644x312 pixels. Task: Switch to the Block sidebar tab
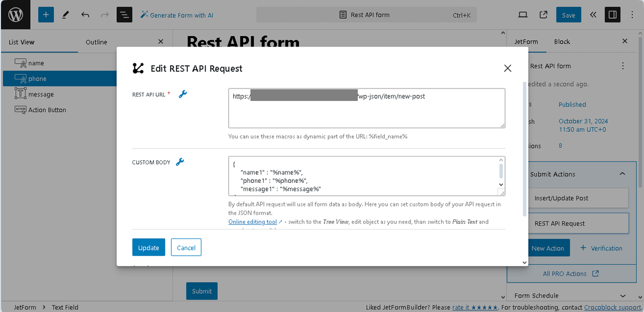pos(562,42)
